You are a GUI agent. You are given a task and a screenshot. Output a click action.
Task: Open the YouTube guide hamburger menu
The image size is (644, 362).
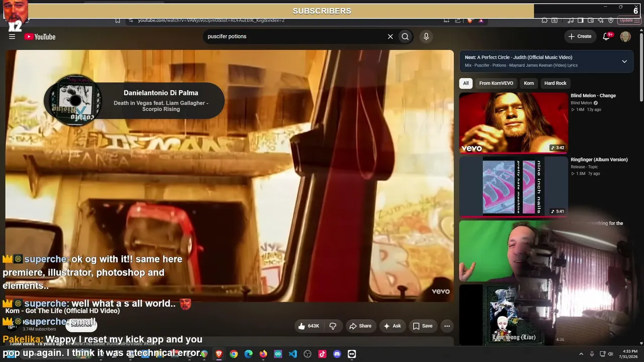coord(12,36)
